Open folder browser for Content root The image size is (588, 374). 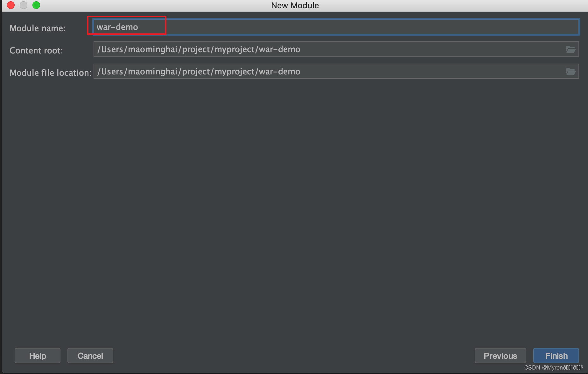pyautogui.click(x=571, y=49)
